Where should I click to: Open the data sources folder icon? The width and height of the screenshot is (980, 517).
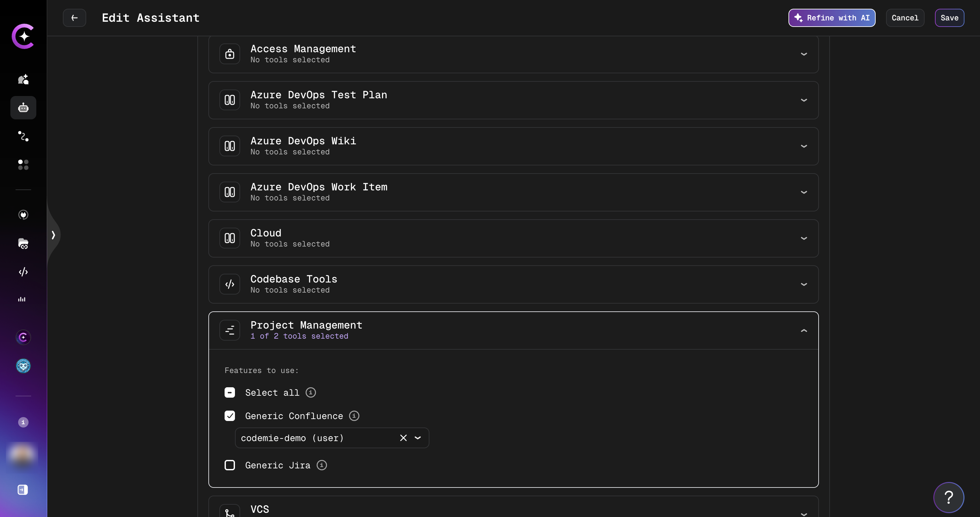[23, 243]
